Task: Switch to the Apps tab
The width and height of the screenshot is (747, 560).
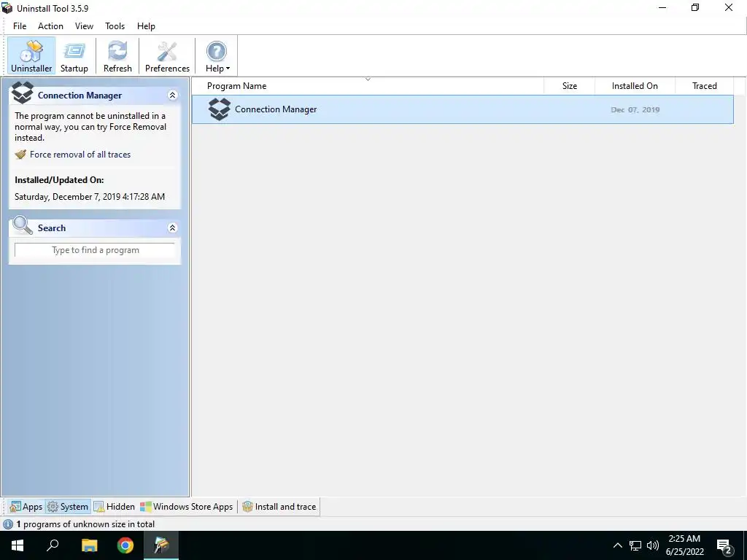Action: point(26,507)
